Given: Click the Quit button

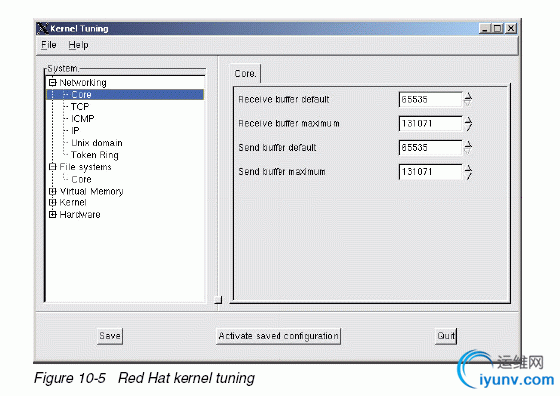Looking at the screenshot, I should click(446, 336).
